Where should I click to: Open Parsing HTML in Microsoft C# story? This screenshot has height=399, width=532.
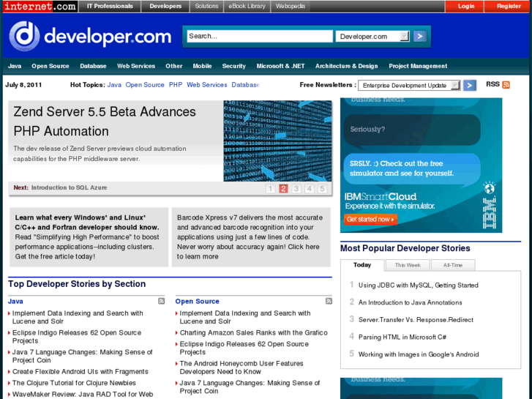click(402, 338)
